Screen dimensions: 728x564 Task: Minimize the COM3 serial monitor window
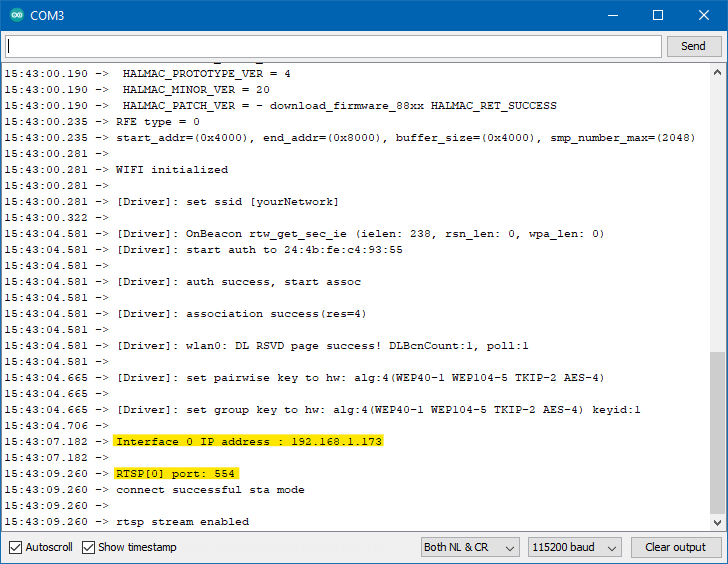pyautogui.click(x=612, y=15)
